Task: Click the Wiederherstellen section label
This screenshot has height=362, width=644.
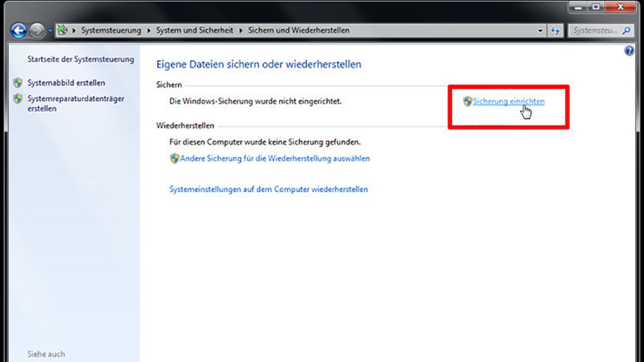Action: point(185,126)
